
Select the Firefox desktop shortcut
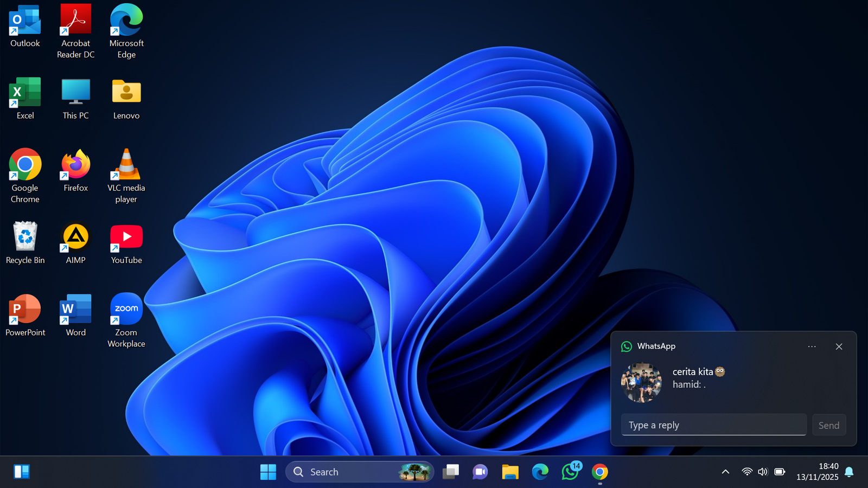tap(75, 165)
